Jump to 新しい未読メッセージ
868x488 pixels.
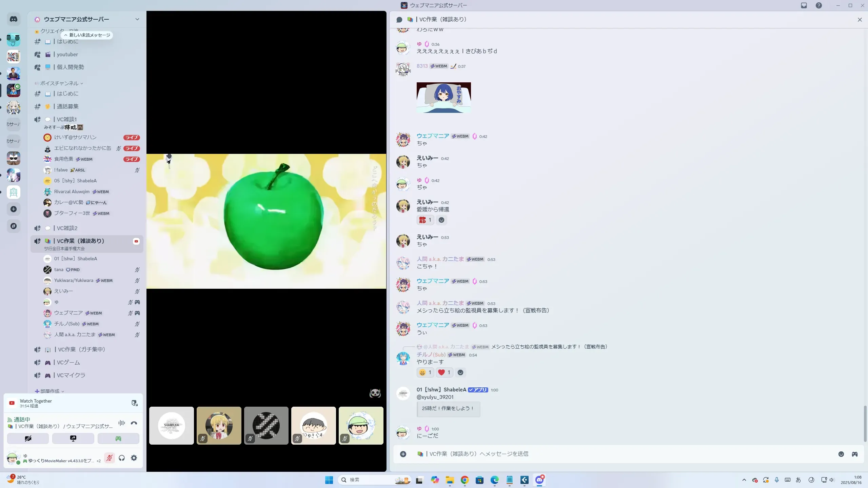coord(87,35)
